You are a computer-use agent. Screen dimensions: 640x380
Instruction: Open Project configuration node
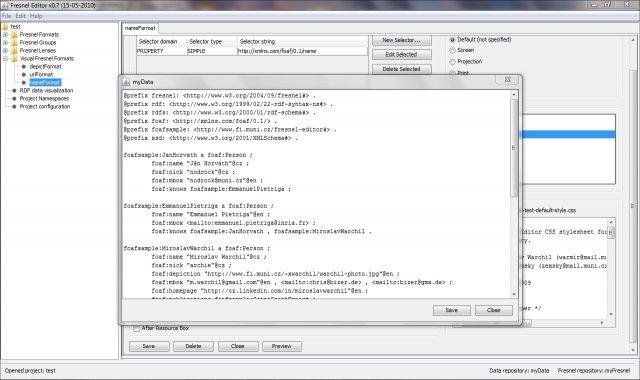point(45,107)
